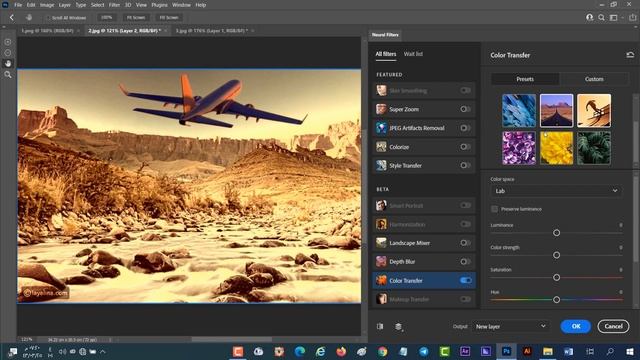640x360 pixels.
Task: Click the Hue slider handle
Action: point(556,300)
